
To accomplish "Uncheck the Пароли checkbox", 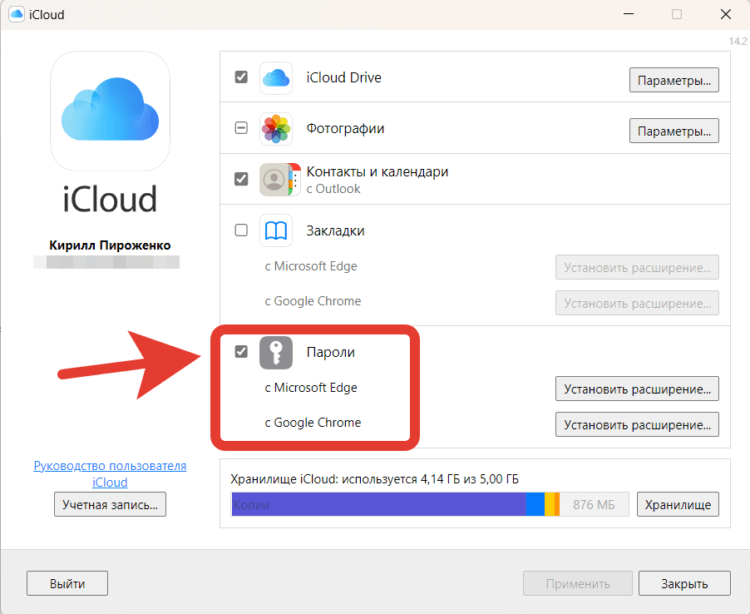I will (241, 352).
